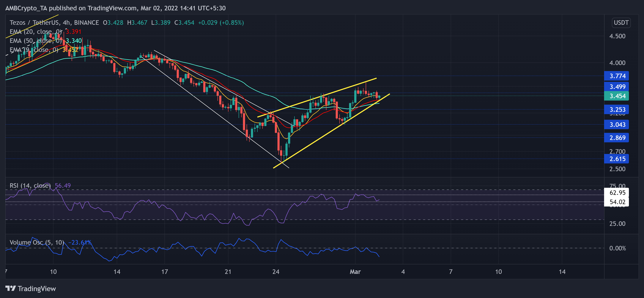
Task: Click the Mar date marker on timeline
Action: point(355,272)
